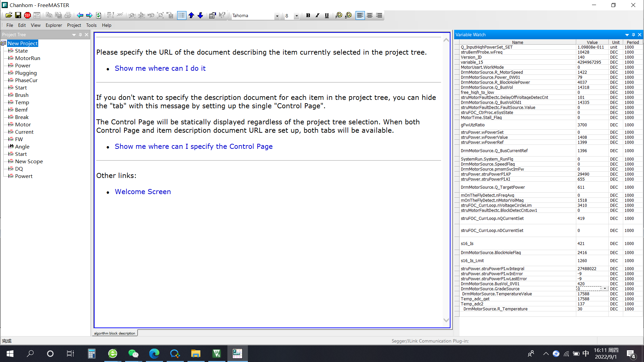Click the document pane scroll down arrow

pyautogui.click(x=446, y=320)
